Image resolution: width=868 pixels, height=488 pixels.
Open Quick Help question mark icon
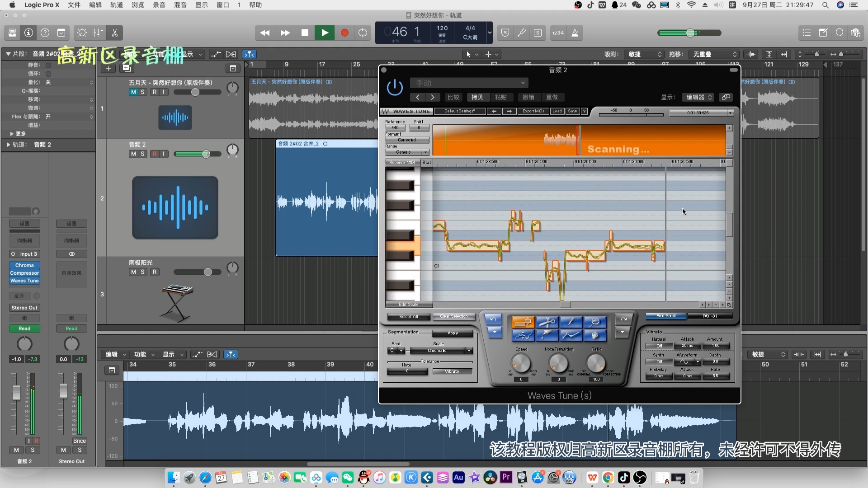[x=45, y=33]
